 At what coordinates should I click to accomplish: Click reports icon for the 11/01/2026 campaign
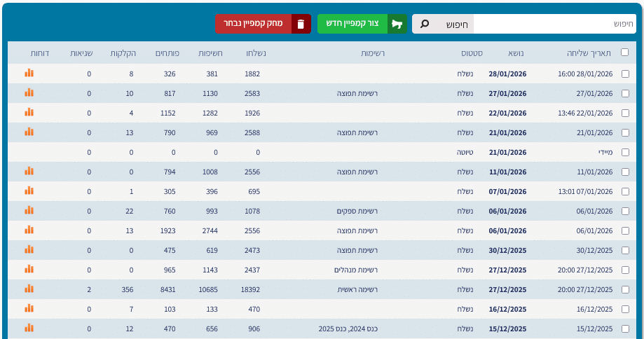pyautogui.click(x=29, y=171)
